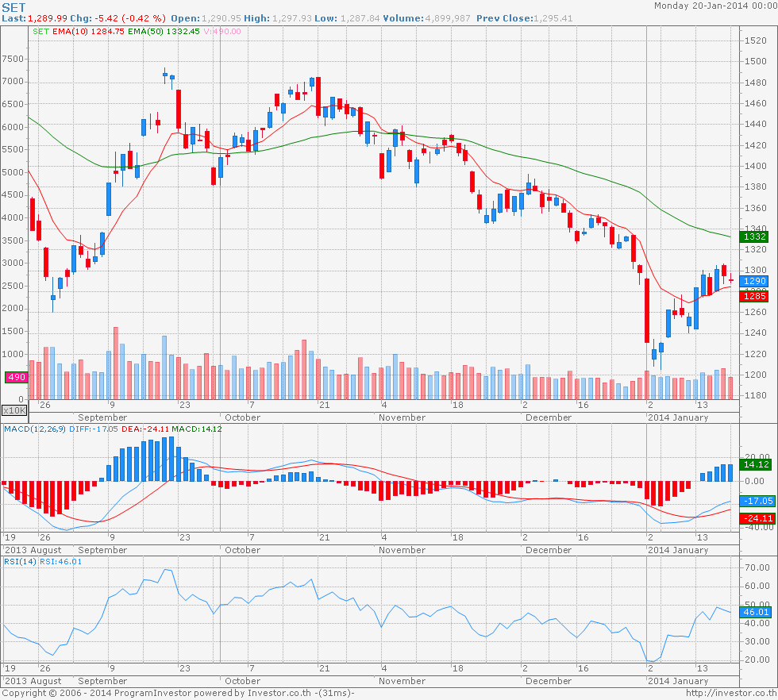Screen dimensions: 778x700
Task: Click the DIFF:-17.05 MACD legend value
Action: point(94,429)
